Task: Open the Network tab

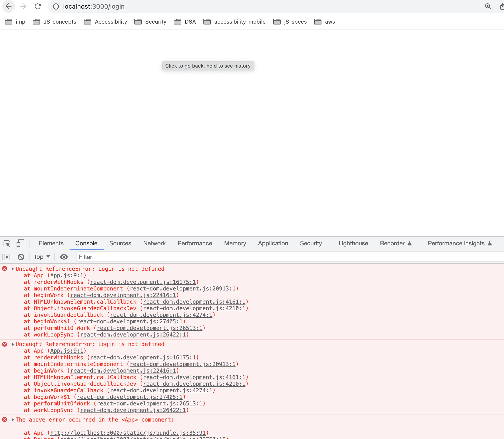Action: pyautogui.click(x=154, y=243)
